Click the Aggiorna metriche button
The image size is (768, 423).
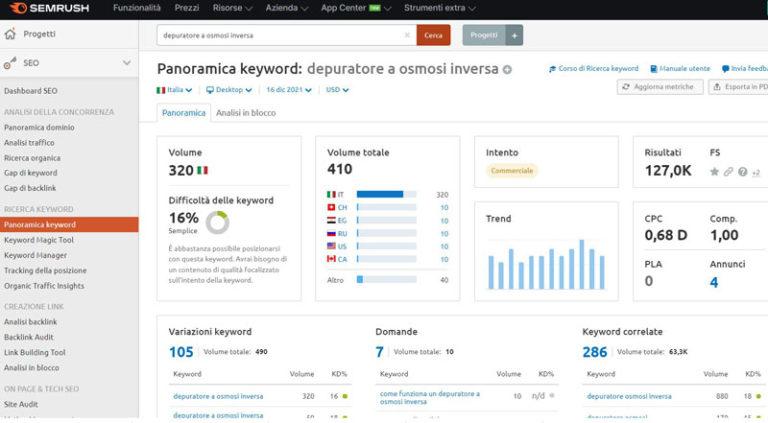660,87
